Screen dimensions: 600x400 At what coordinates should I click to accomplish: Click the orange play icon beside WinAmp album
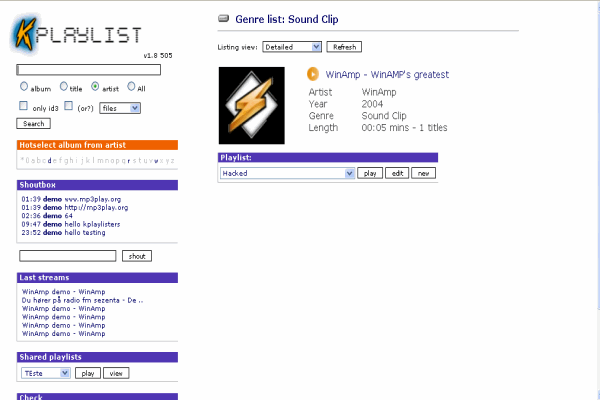coord(313,74)
